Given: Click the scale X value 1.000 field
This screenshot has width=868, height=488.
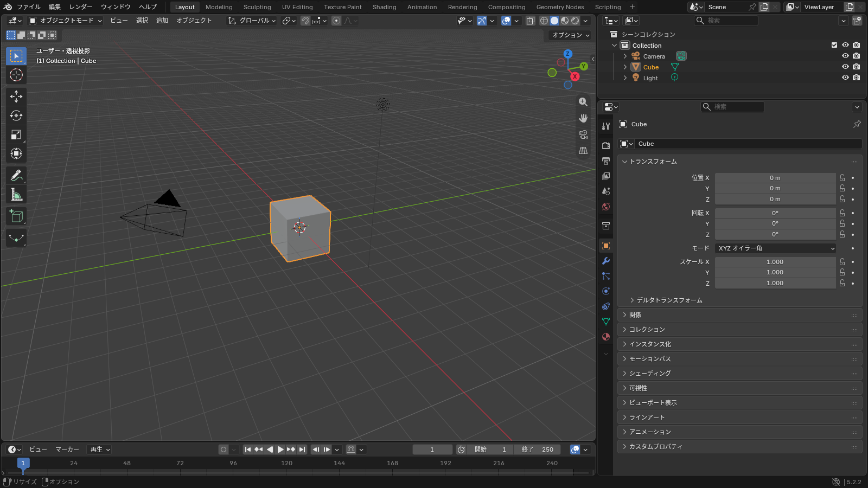Looking at the screenshot, I should tap(775, 262).
